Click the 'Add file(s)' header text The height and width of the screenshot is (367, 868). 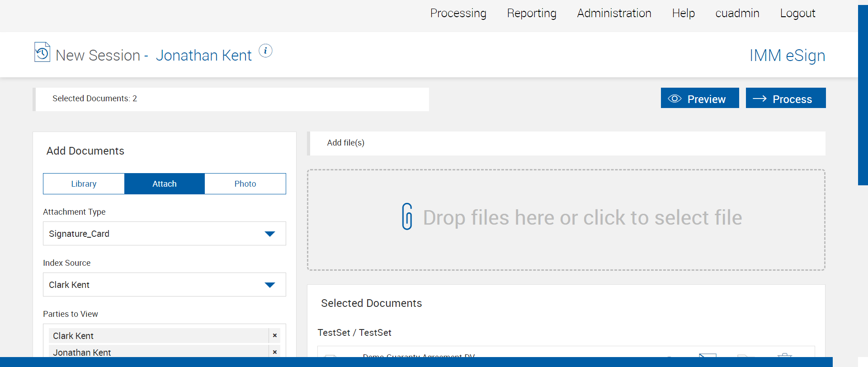coord(346,143)
